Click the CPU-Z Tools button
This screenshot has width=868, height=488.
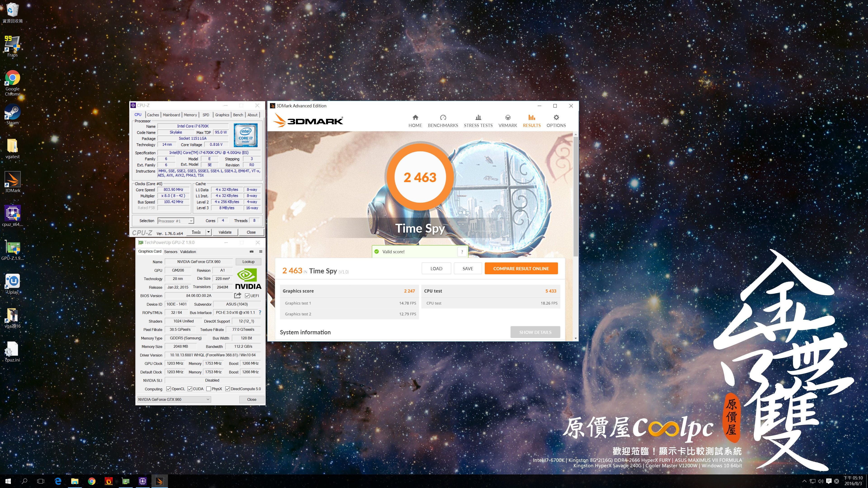(x=196, y=232)
